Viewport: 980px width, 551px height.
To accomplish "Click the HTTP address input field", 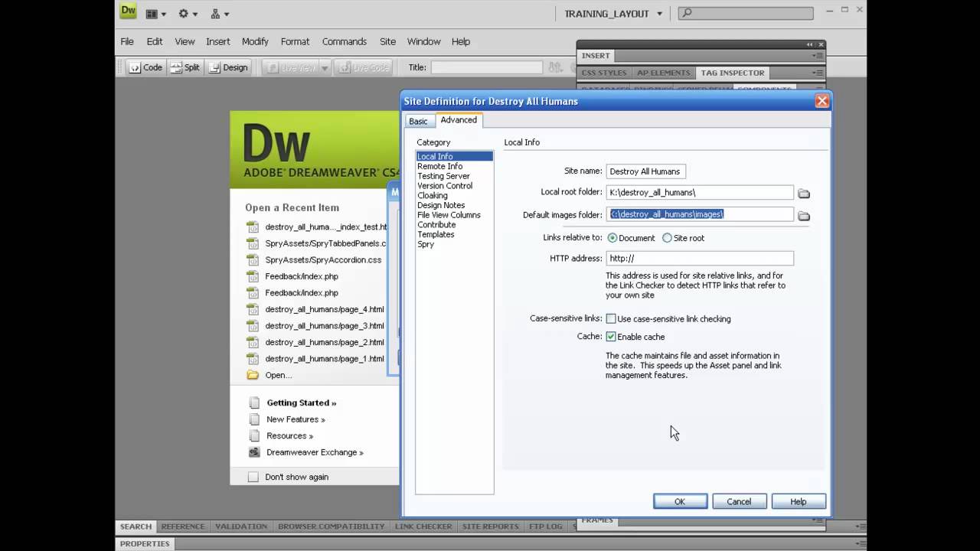I will (x=700, y=259).
